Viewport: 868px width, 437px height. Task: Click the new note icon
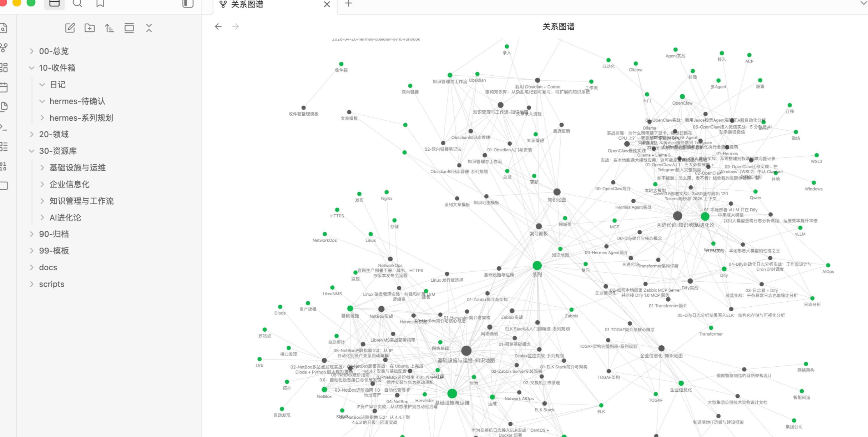70,28
